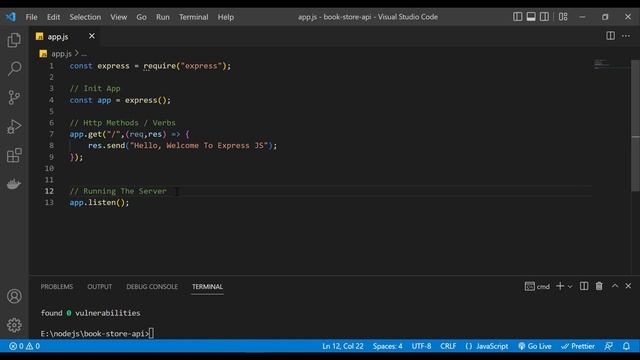Create a new terminal with plus icon
The height and width of the screenshot is (360, 640).
560,286
